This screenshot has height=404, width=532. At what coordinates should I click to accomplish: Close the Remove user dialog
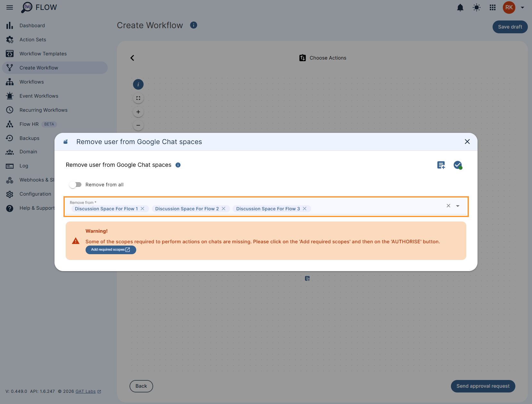click(467, 141)
